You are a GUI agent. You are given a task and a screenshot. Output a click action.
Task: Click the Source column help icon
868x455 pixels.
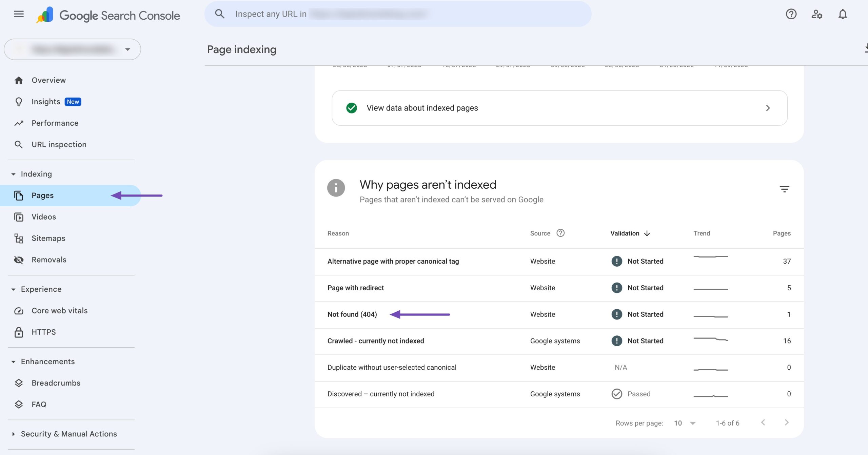[x=560, y=233]
